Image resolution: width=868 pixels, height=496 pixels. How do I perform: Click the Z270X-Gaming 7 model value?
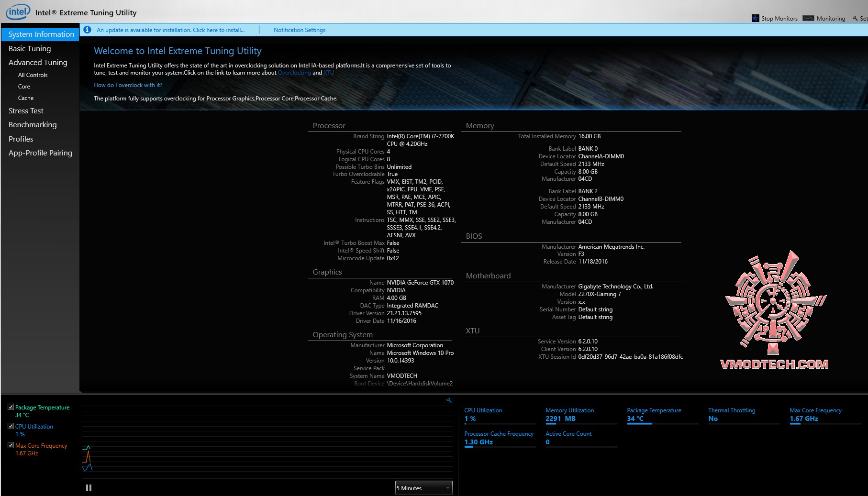tap(600, 294)
